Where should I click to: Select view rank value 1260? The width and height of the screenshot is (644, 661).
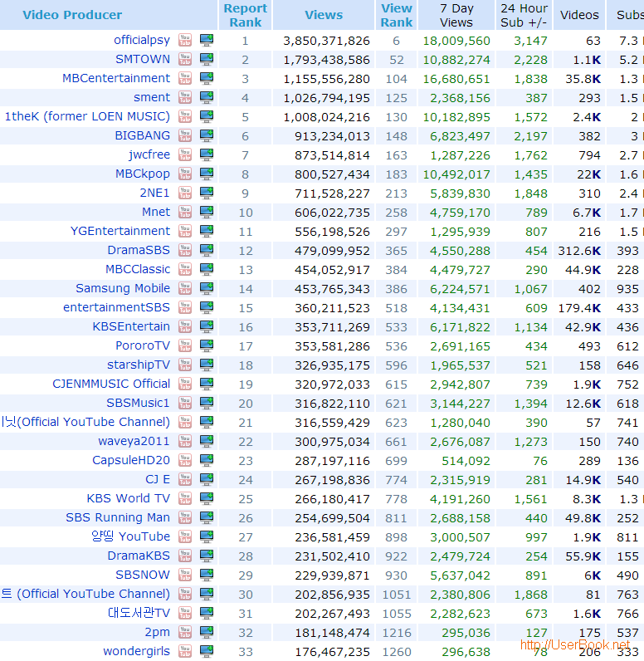[397, 652]
